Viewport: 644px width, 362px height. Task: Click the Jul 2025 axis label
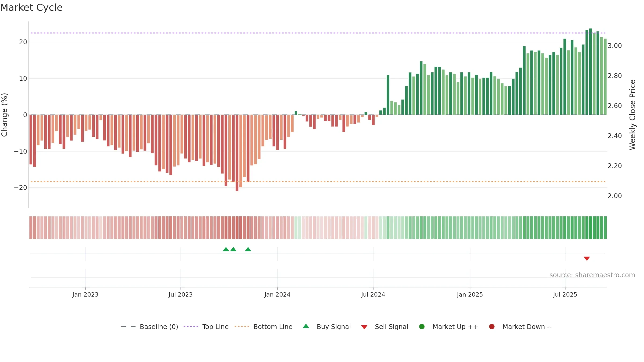(x=565, y=294)
